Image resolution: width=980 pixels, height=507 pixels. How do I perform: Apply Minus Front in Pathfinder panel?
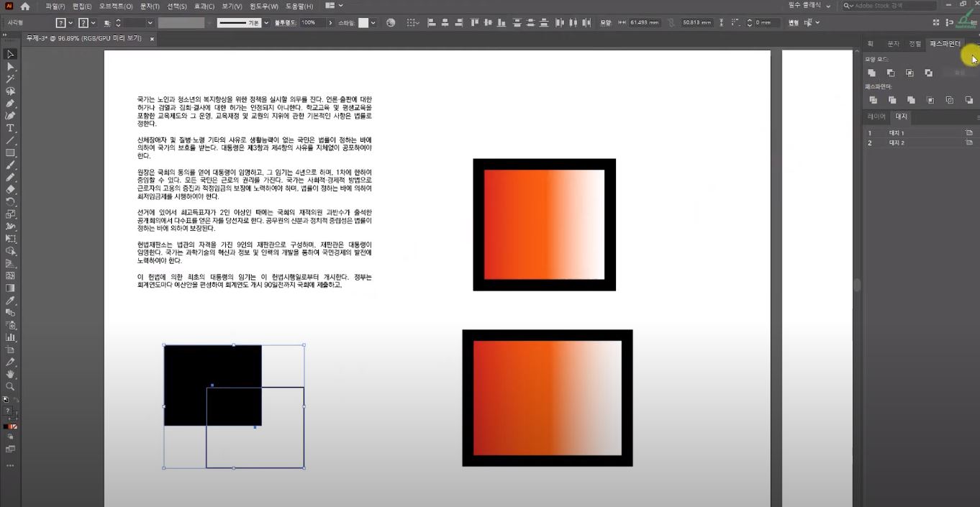tap(891, 73)
